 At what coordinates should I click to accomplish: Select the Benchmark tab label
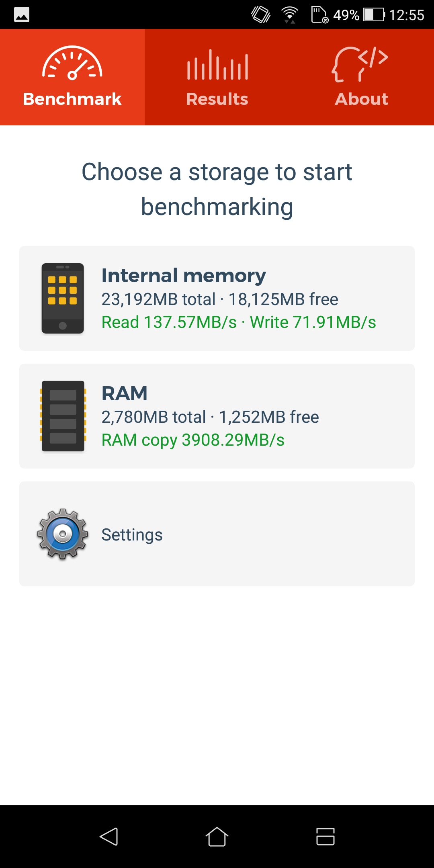tap(72, 99)
